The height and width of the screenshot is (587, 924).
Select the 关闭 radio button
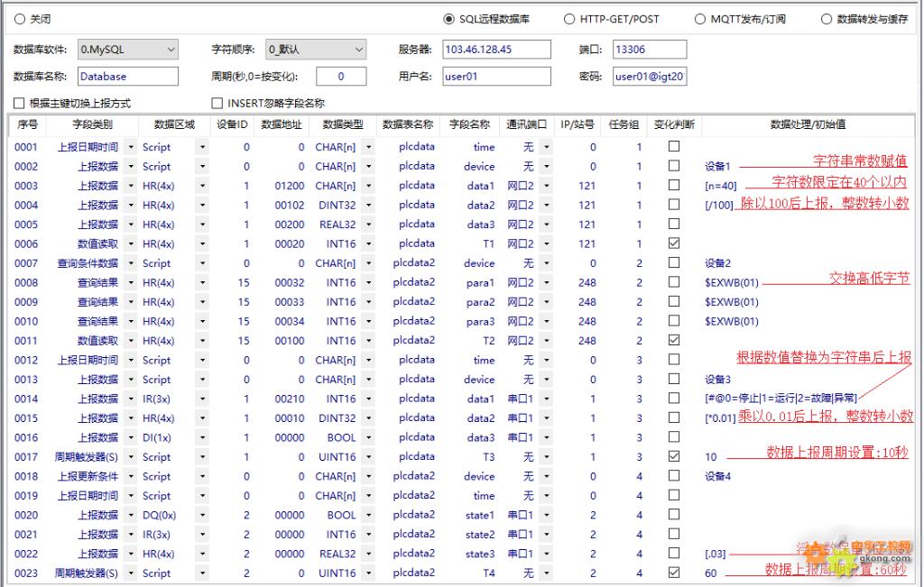[20, 20]
